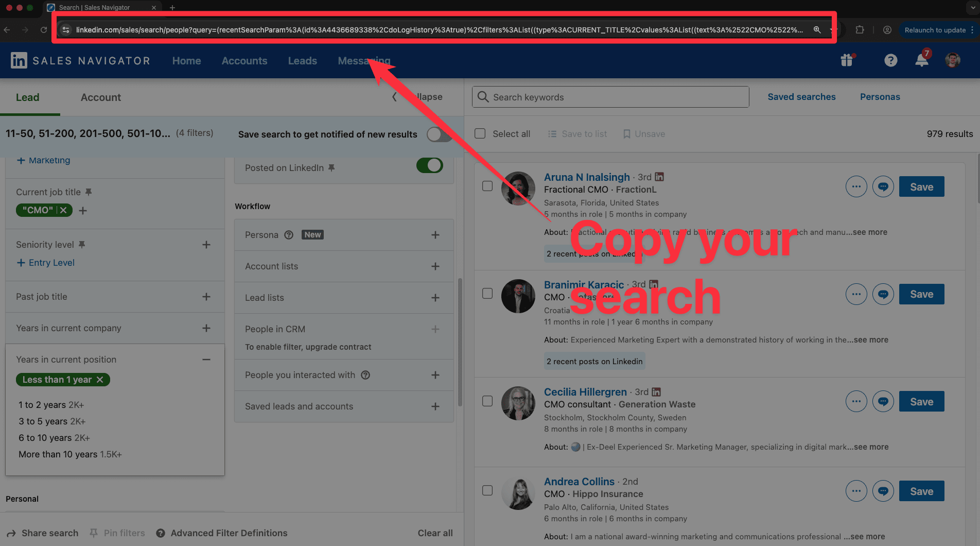Click the more options button for Aruna N Inalsingh
The image size is (980, 546).
pos(856,186)
